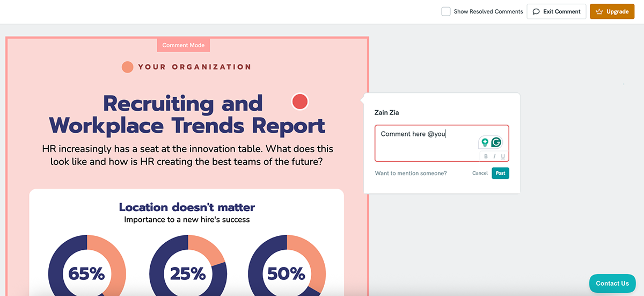
Task: Click the 65% donut chart
Action: tap(87, 265)
